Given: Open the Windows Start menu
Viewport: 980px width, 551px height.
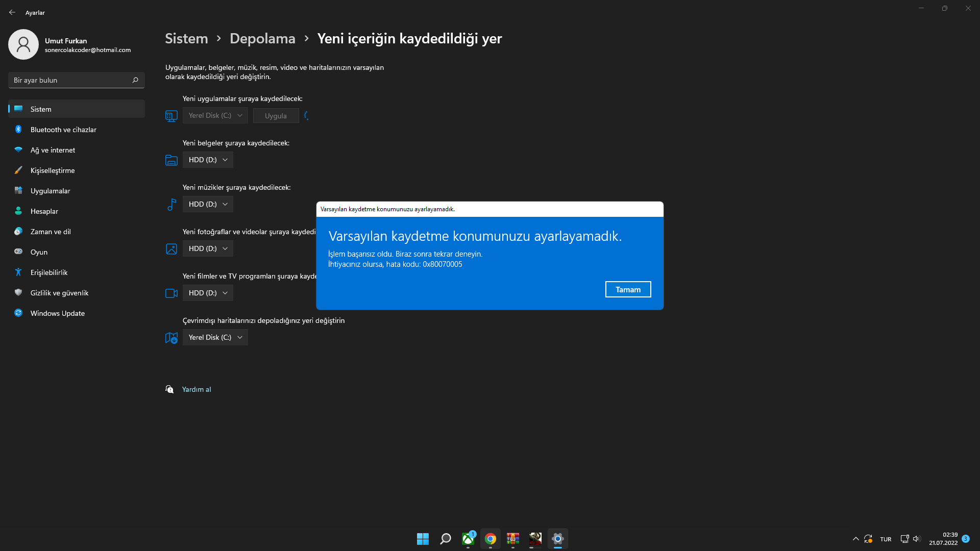Looking at the screenshot, I should 423,539.
